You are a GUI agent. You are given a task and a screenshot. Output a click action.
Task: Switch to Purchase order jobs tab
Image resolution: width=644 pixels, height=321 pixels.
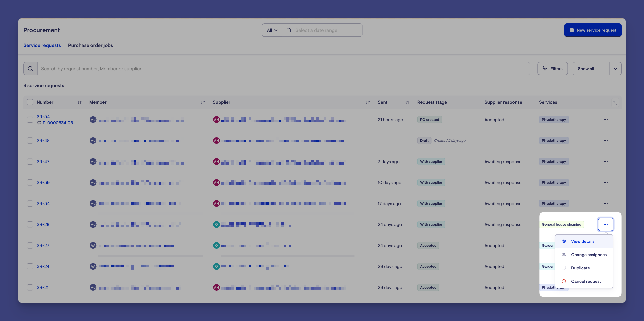pyautogui.click(x=90, y=45)
